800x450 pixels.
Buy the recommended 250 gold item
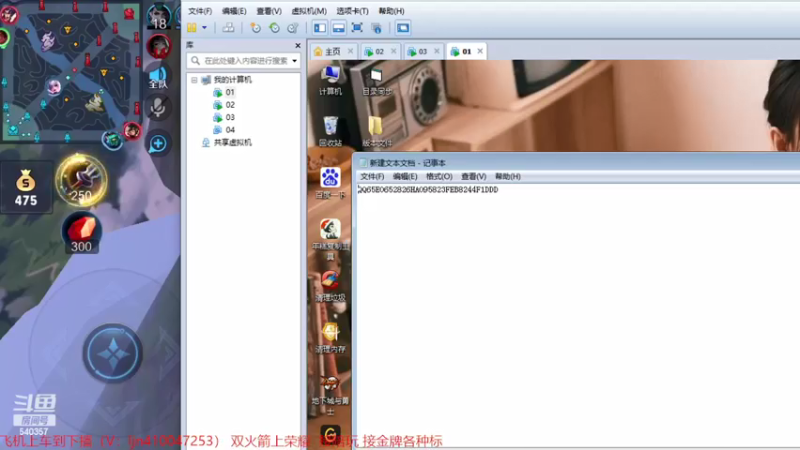(81, 180)
